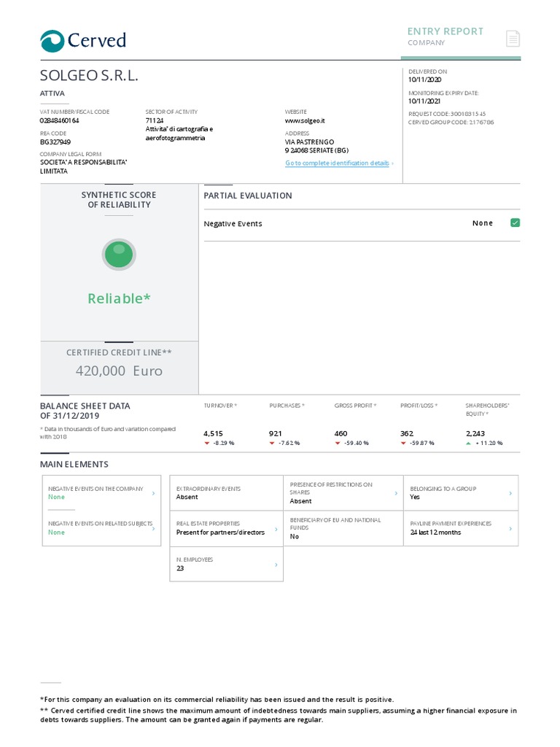Open Real Estate Properties details chevron

point(276,528)
